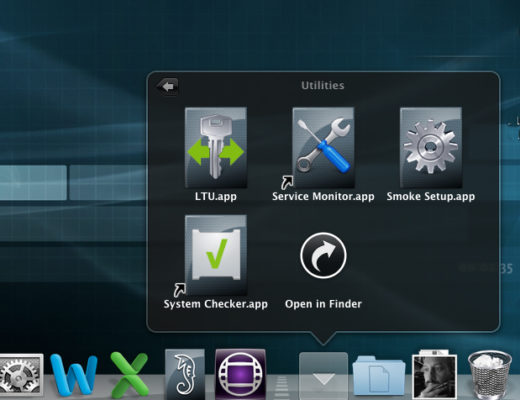Launch the purple film reel app in Dock

point(240,374)
